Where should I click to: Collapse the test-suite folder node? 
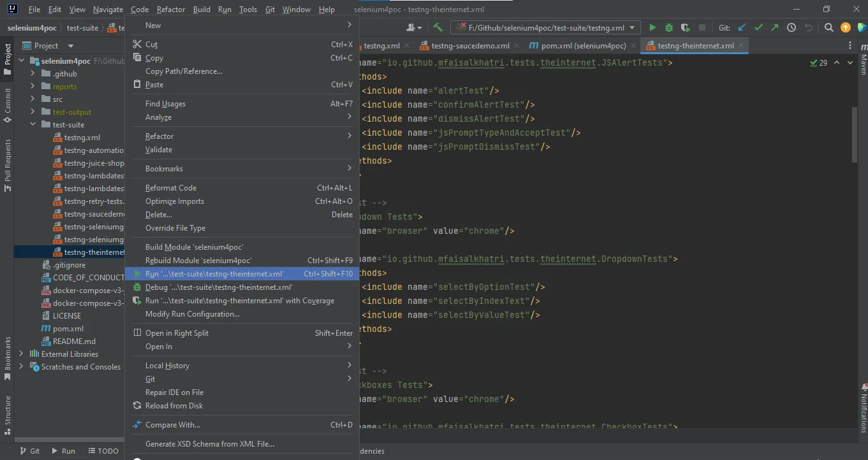pos(33,125)
